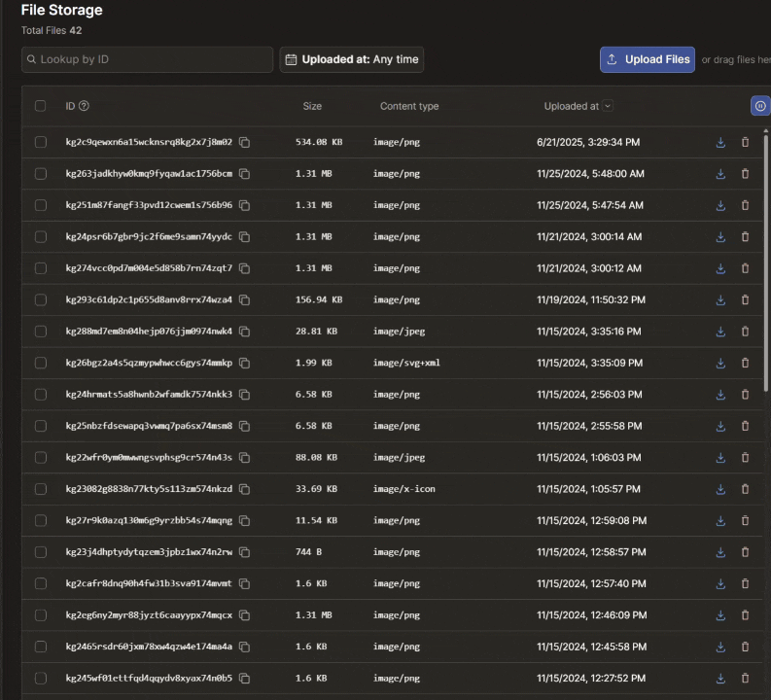Delete file uploaded 11/15/2024, 12:46:09 PM

coord(745,615)
